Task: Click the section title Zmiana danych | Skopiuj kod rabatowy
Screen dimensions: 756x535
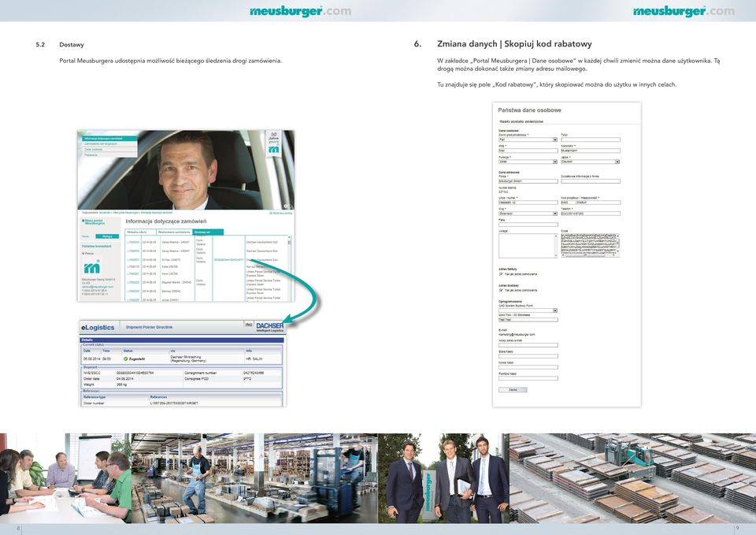Action: coord(514,44)
